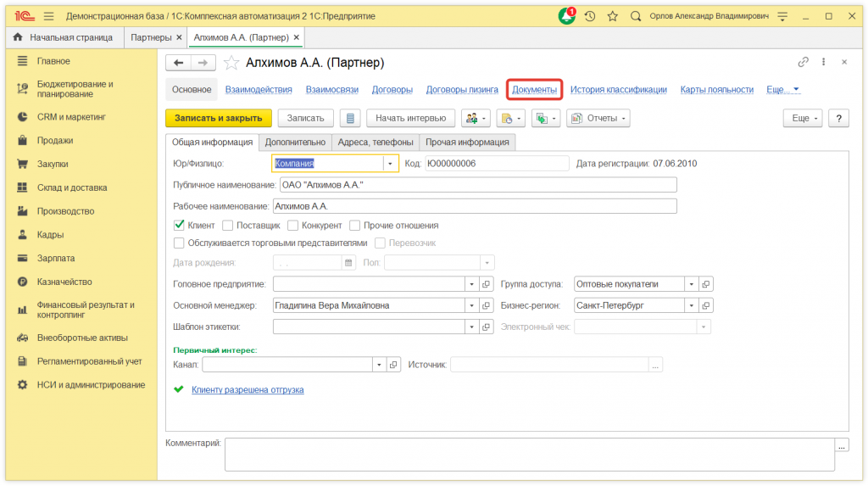The width and height of the screenshot is (868, 486).
Task: Check the Конкурент checkbox
Action: click(292, 226)
